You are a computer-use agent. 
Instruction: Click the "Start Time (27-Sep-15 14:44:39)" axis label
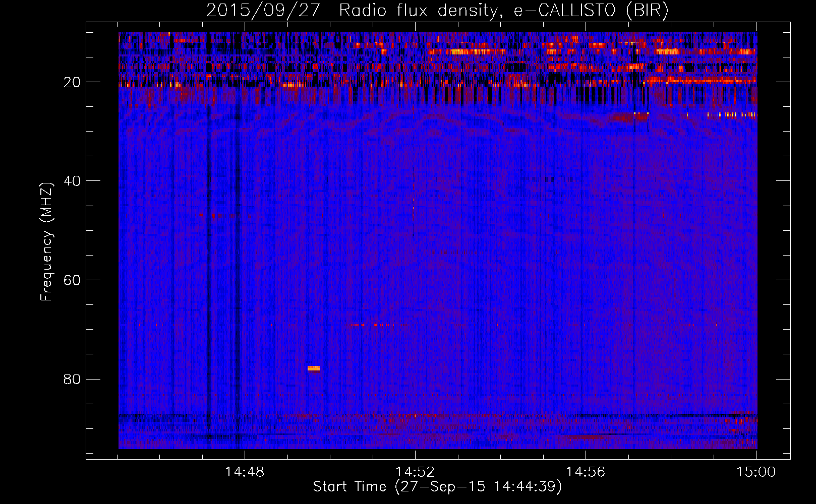437,487
